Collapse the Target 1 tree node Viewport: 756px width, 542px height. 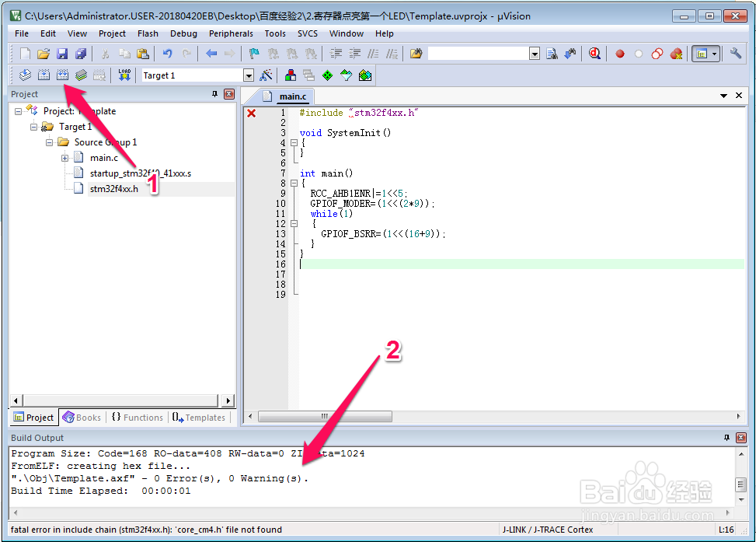[33, 127]
